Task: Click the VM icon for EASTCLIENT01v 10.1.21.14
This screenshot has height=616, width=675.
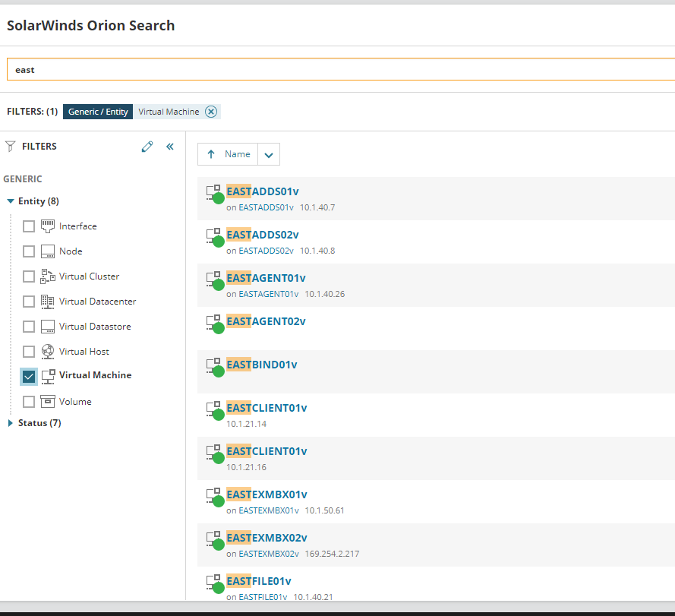Action: click(x=215, y=411)
